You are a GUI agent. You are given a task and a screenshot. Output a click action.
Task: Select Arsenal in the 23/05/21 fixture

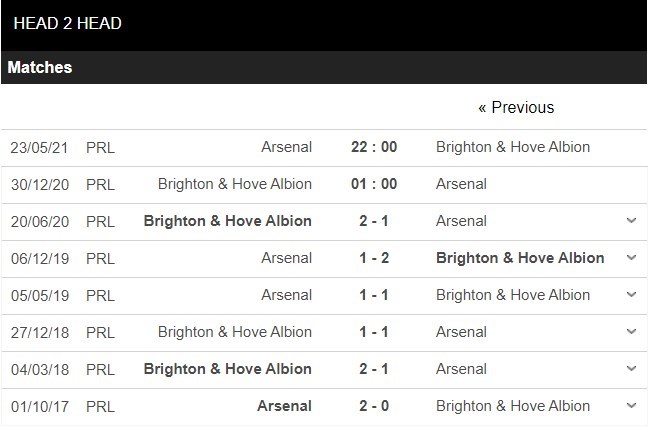coord(285,147)
